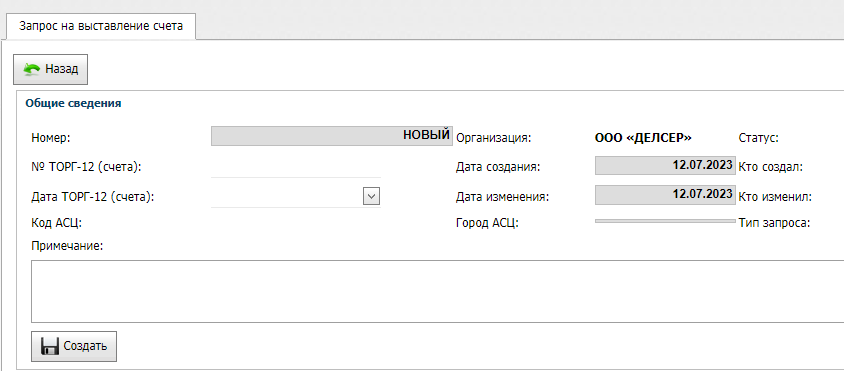Image resolution: width=844 pixels, height=371 pixels.
Task: Click the Город АСЦ: label
Action: (x=487, y=222)
